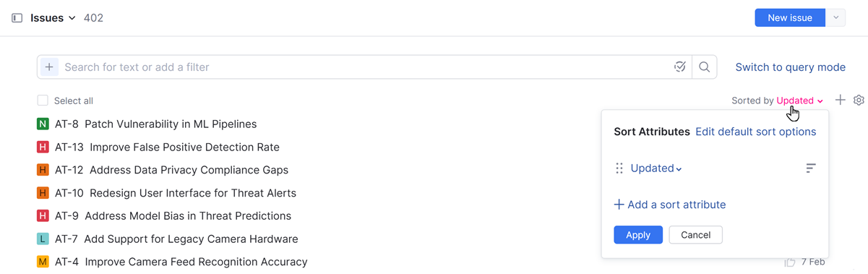Toggle the sidebar panel icon
The height and width of the screenshot is (274, 868).
17,18
